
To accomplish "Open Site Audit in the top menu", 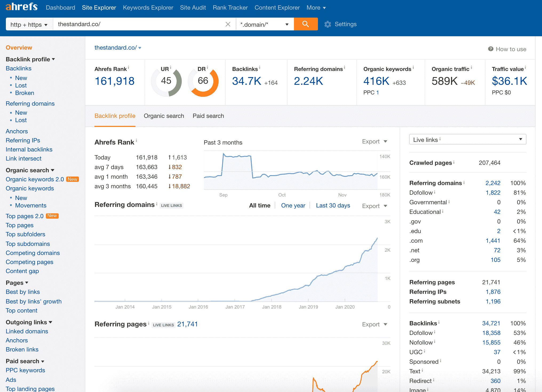I will click(193, 8).
